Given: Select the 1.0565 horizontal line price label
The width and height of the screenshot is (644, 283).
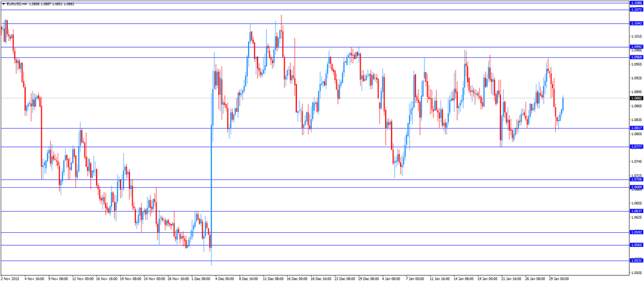Looking at the screenshot, I should tap(636, 244).
